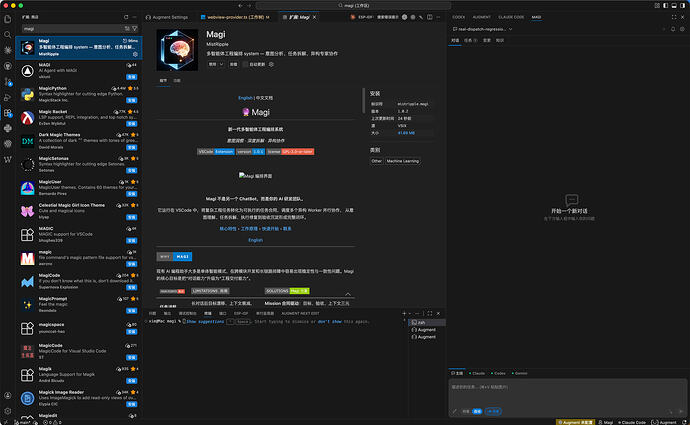
Task: Open the Run and Debug view
Action: [7, 97]
